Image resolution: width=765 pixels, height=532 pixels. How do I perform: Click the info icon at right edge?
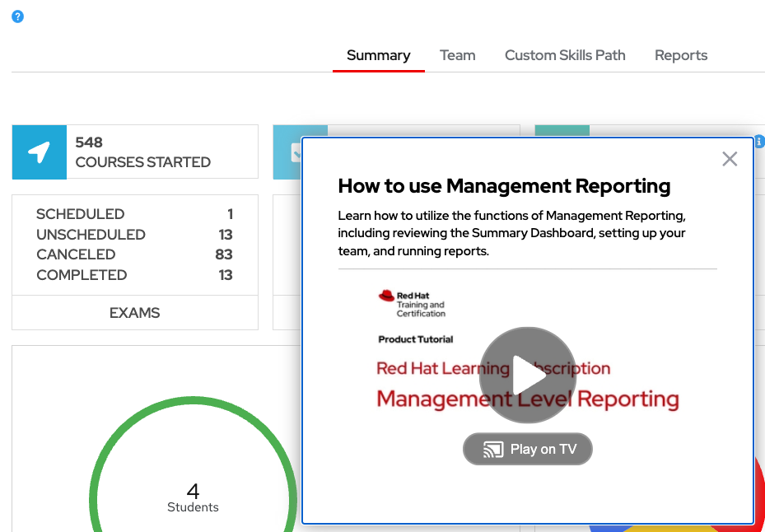pyautogui.click(x=759, y=142)
